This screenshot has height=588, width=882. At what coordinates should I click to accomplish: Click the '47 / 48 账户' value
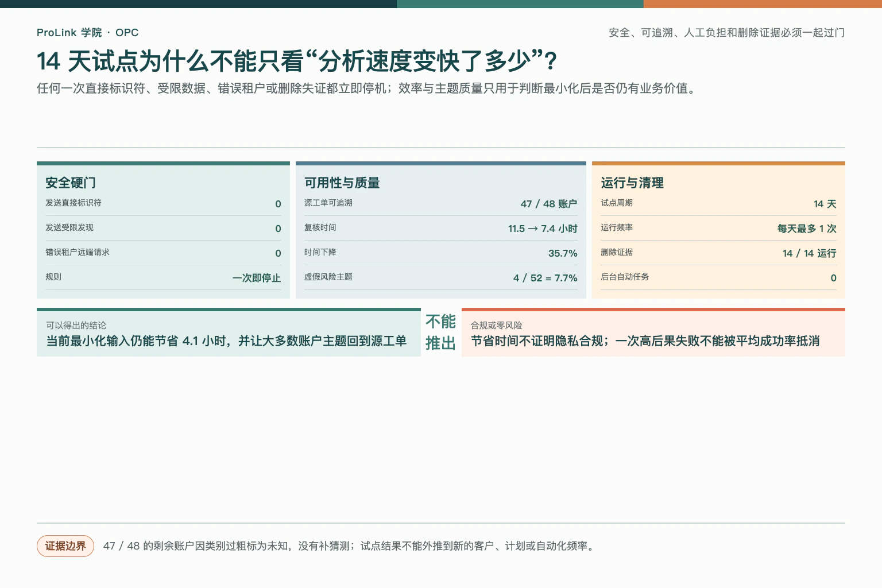(x=549, y=204)
